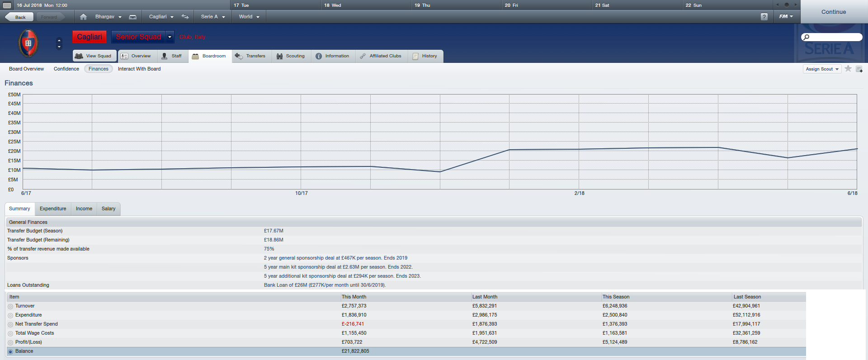The image size is (868, 360).
Task: Open Affiliated Clubs link-chain section
Action: [x=381, y=56]
